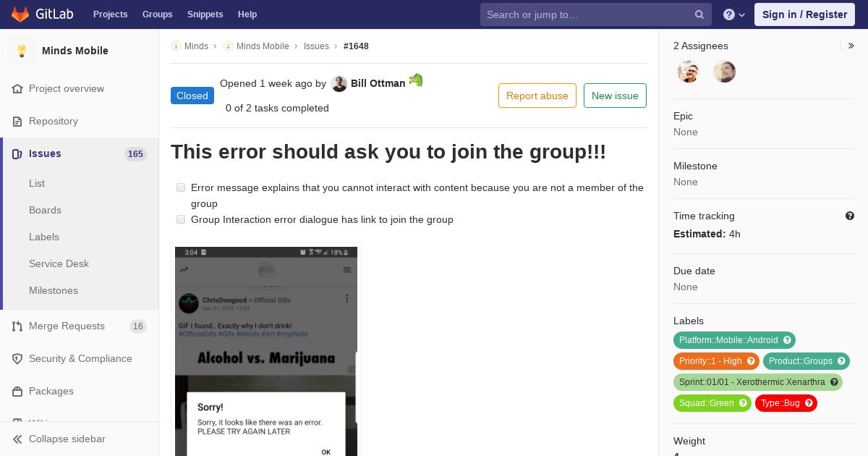Viewport: 868px width, 456px height.
Task: Open the help question mark menu
Action: click(x=734, y=14)
